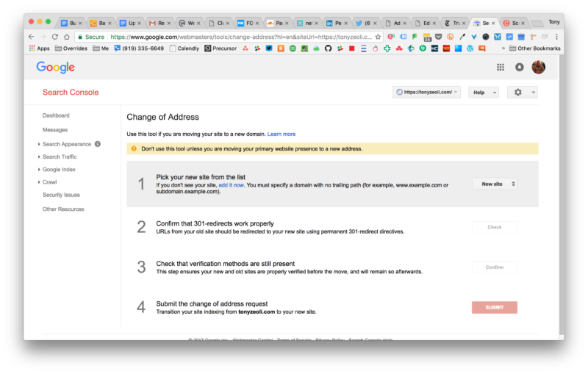Click the 'add it now' link

pos(232,185)
